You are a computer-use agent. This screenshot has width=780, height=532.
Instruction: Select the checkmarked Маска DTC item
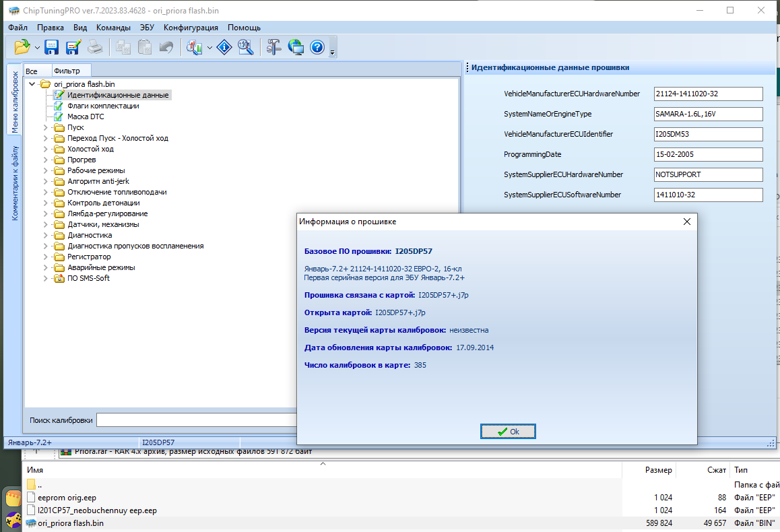[86, 117]
